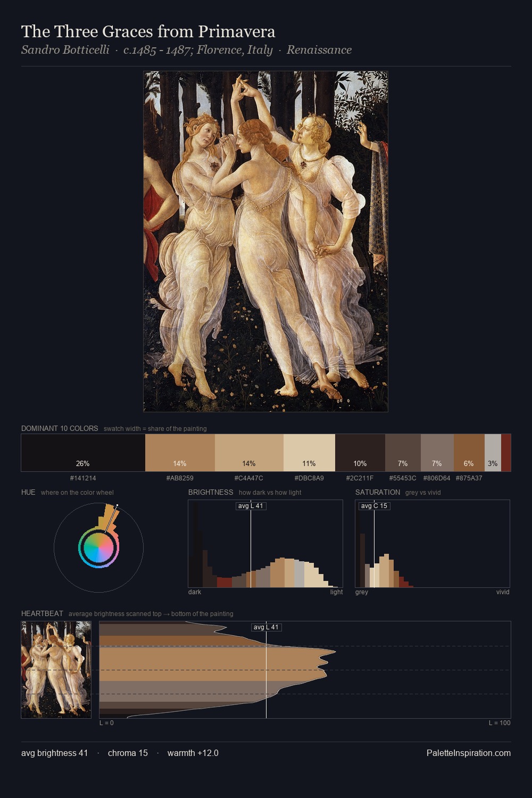
Task: Click the '#AB8259' hex code label
Action: coord(180,478)
